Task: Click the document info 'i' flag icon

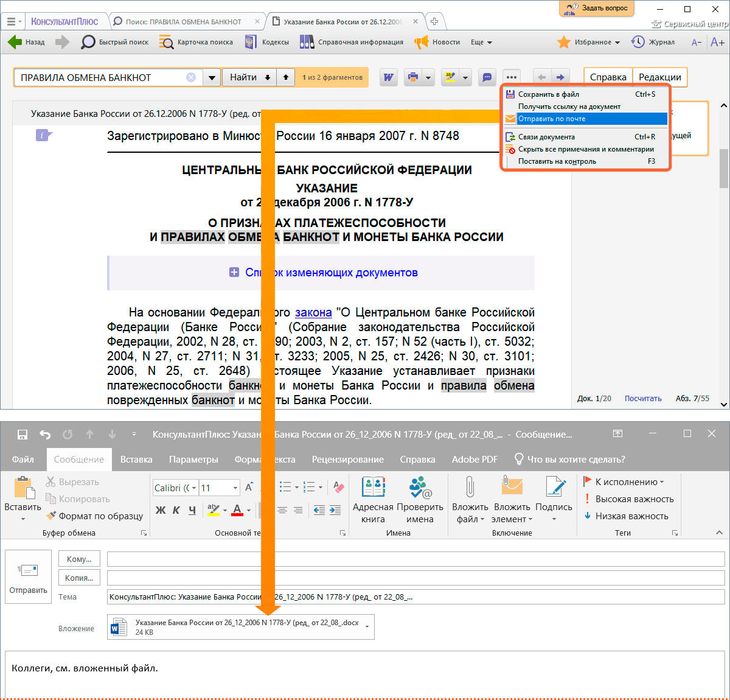Action: click(43, 135)
